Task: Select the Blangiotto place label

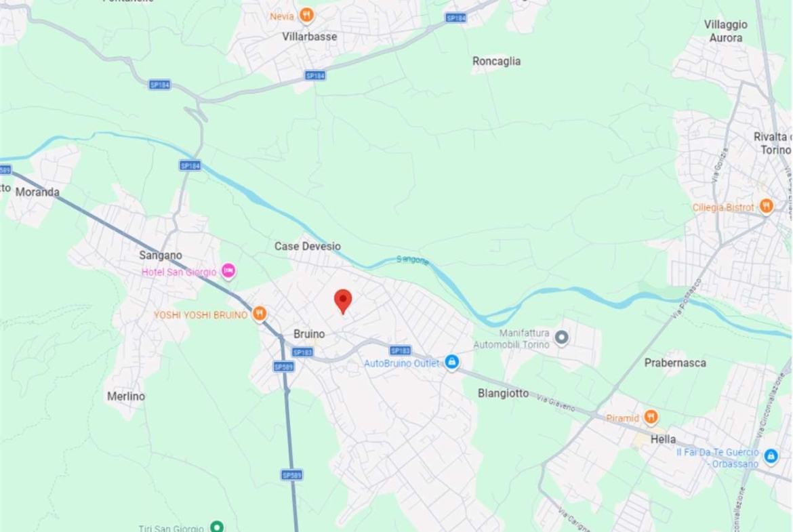Action: pos(503,393)
